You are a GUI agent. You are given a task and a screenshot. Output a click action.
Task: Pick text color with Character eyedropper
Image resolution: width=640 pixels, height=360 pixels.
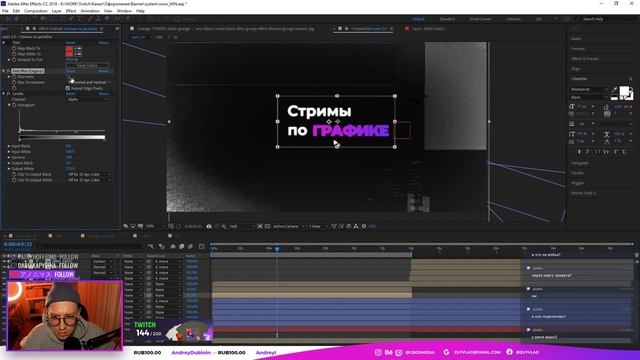click(614, 89)
